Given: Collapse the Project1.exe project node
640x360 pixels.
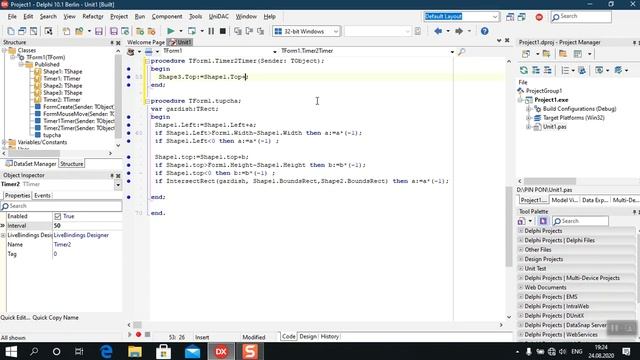Looking at the screenshot, I should (520, 100).
